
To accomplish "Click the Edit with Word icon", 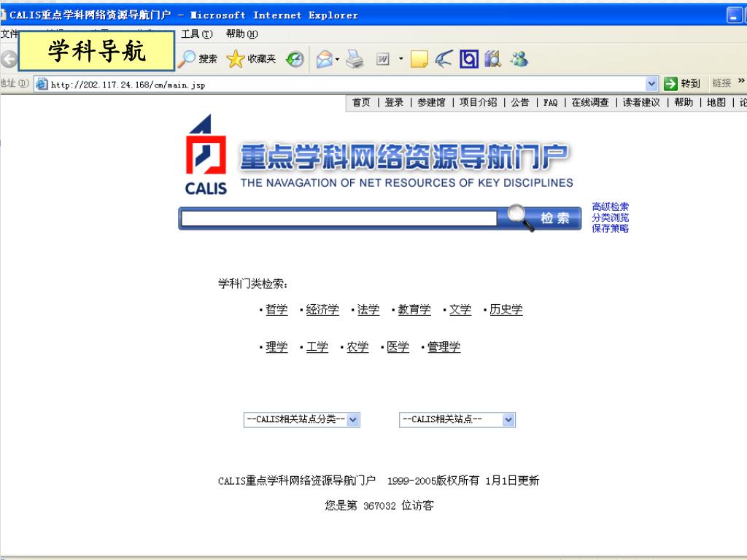I will (382, 59).
